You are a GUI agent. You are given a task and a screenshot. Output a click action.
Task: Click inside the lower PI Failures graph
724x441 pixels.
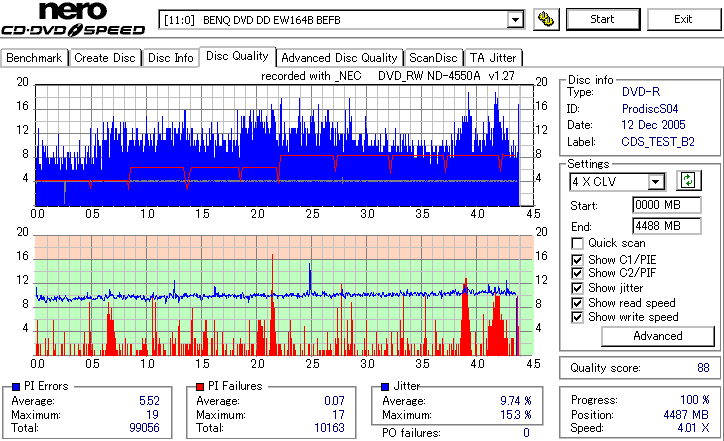point(284,296)
